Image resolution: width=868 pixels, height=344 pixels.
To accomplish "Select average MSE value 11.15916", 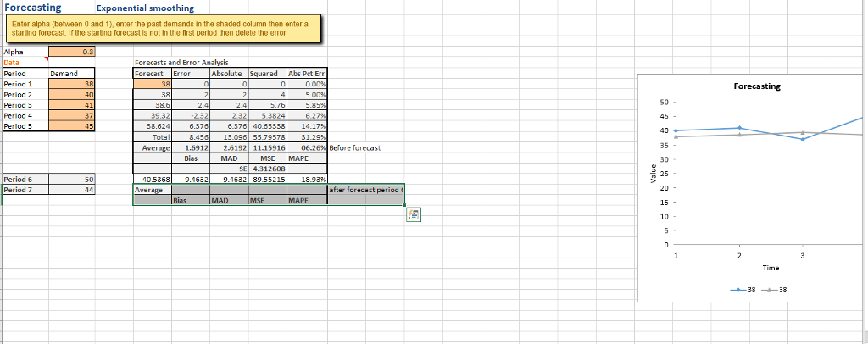I will [x=267, y=147].
